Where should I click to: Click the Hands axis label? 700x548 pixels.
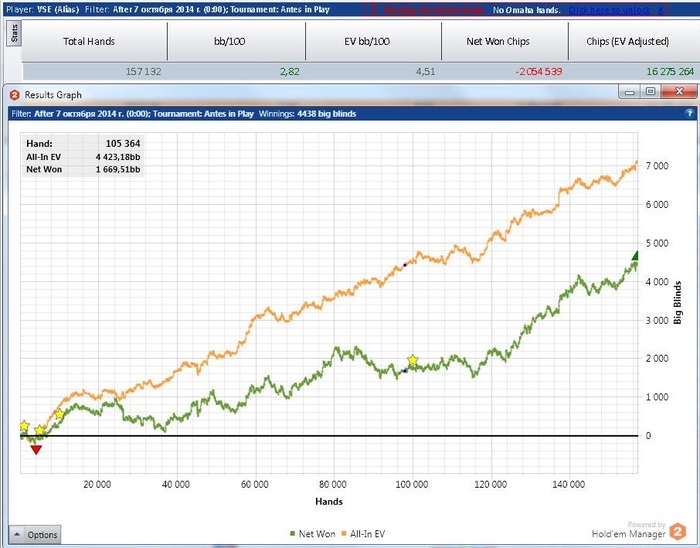click(329, 502)
